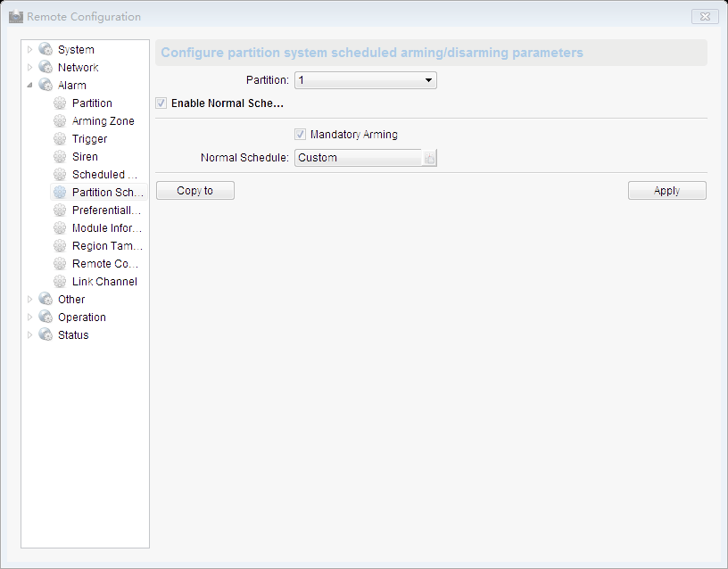Screen dimensions: 728x569
Task: Click the Status gear icon in tree
Action: (45, 334)
